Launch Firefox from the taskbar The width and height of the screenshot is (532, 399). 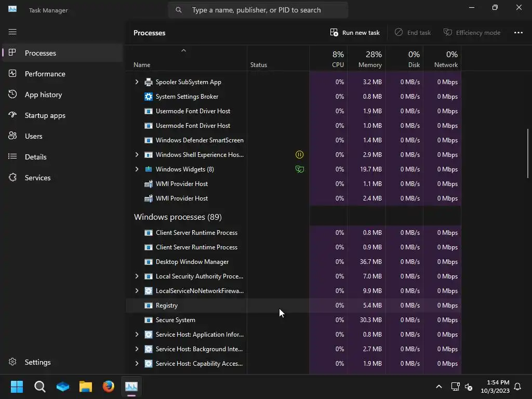(108, 387)
